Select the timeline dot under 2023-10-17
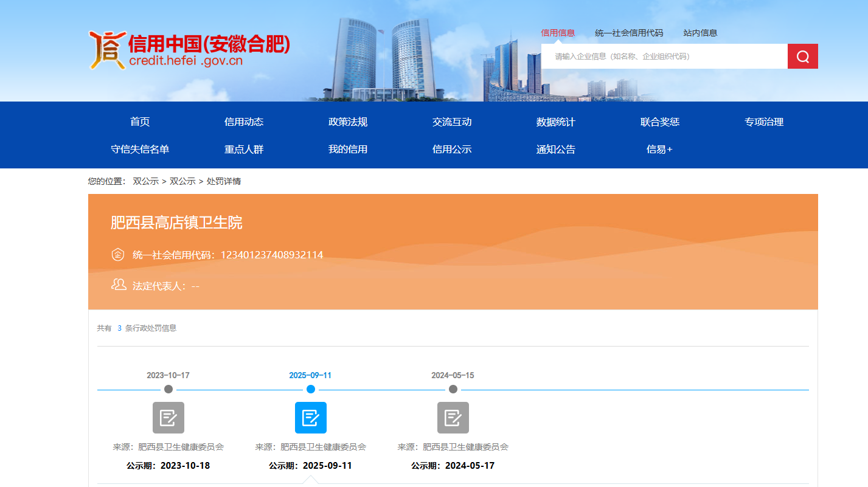Image resolution: width=868 pixels, height=487 pixels. point(168,389)
